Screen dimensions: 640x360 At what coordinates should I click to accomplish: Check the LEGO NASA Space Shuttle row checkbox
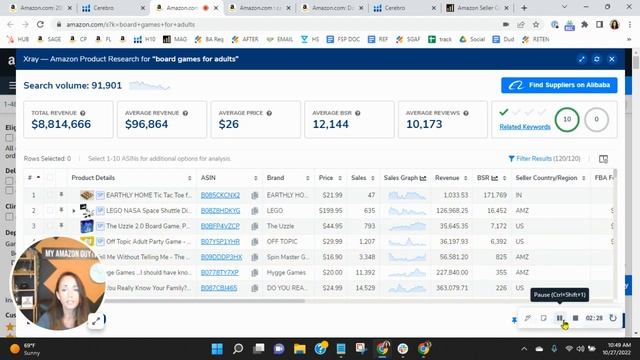point(50,211)
